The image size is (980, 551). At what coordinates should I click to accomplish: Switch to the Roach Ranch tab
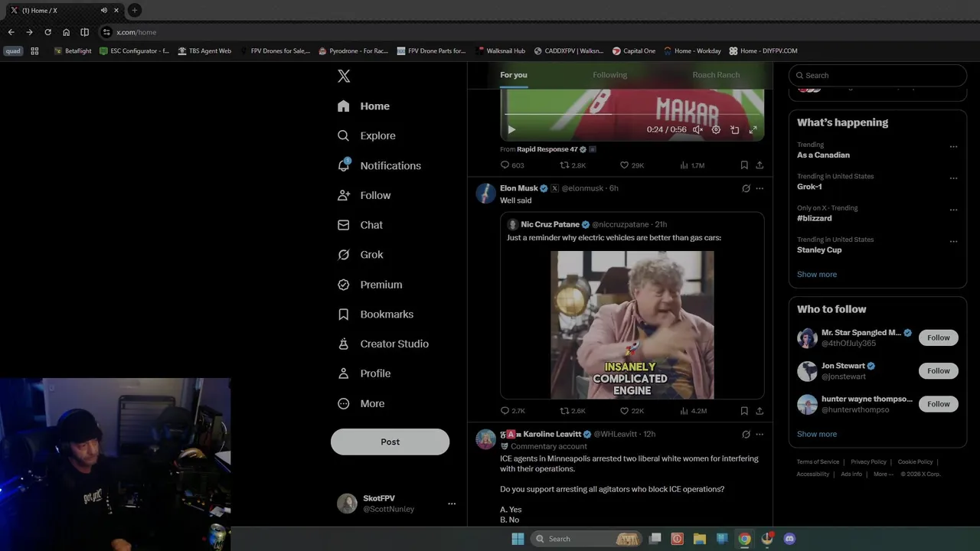click(x=716, y=75)
